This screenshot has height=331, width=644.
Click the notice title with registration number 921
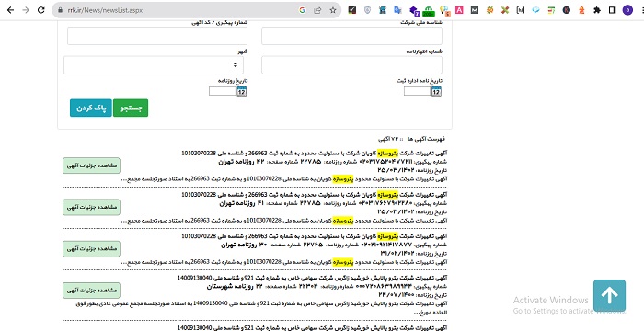click(x=312, y=278)
